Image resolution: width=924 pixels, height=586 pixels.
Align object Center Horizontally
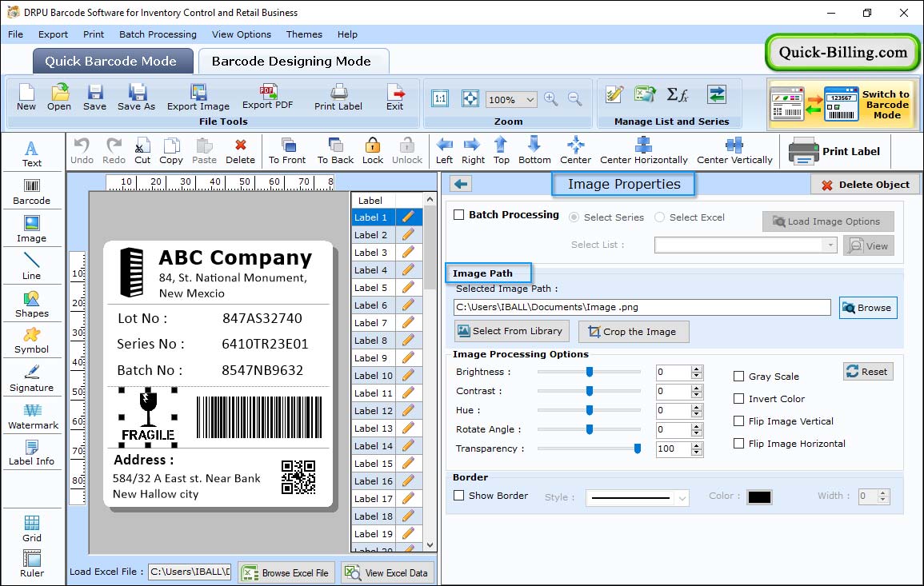point(643,151)
